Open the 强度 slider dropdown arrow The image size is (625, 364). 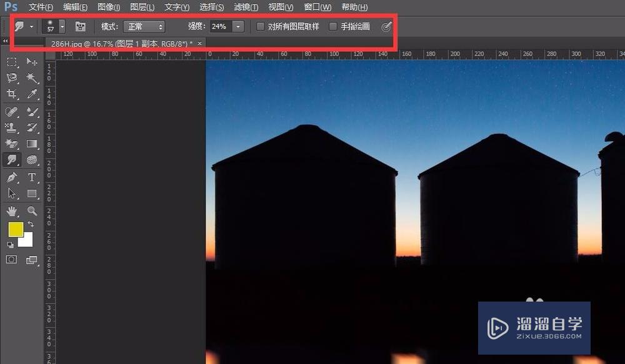[x=238, y=26]
